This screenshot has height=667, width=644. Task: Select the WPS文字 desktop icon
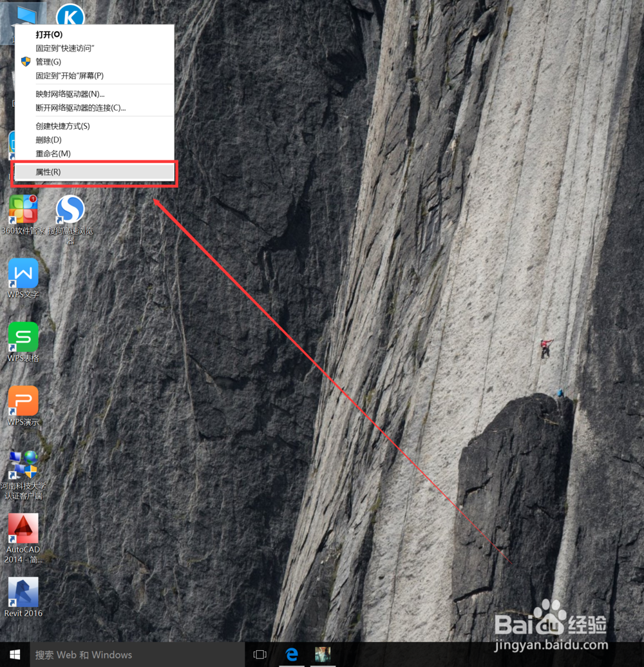click(x=23, y=278)
